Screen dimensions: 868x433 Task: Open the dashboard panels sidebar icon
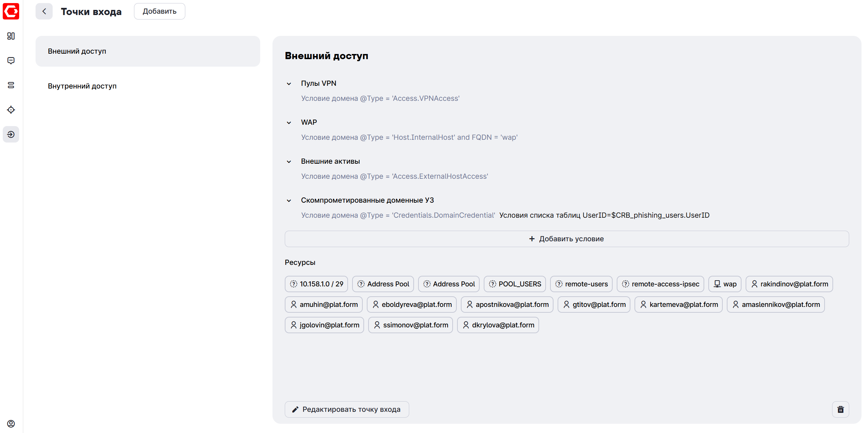click(x=11, y=36)
